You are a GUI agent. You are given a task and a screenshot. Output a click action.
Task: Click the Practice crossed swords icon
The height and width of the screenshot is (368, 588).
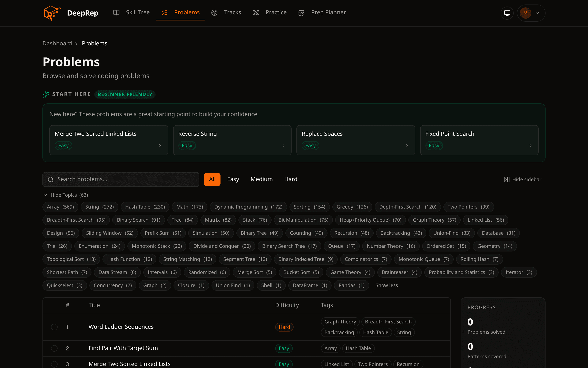[x=256, y=13]
